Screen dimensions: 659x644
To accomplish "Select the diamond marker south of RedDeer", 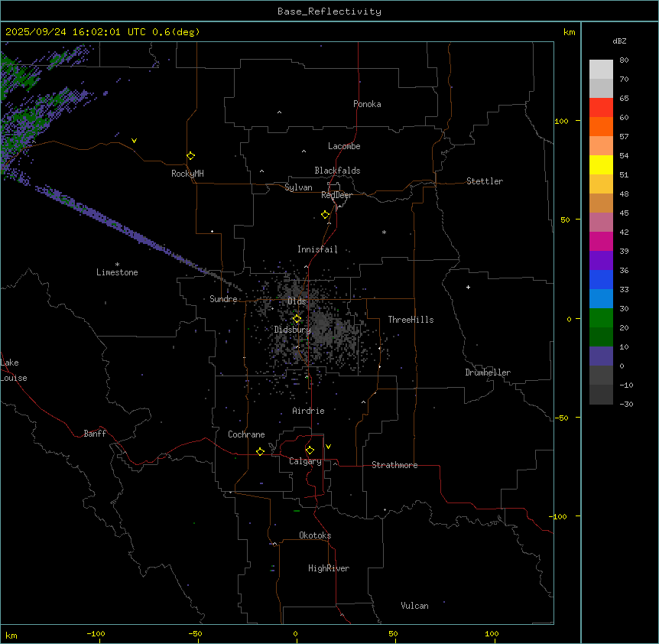I will [x=325, y=215].
